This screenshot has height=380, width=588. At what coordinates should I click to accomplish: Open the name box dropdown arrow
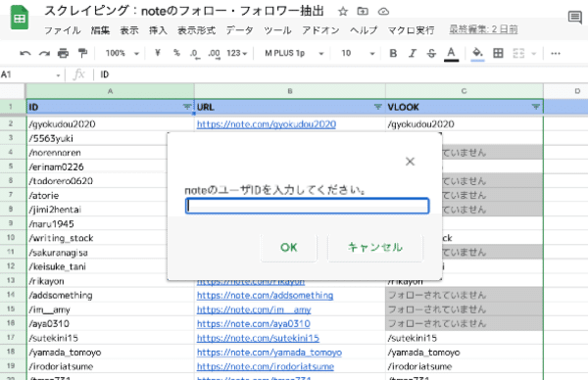click(x=58, y=75)
